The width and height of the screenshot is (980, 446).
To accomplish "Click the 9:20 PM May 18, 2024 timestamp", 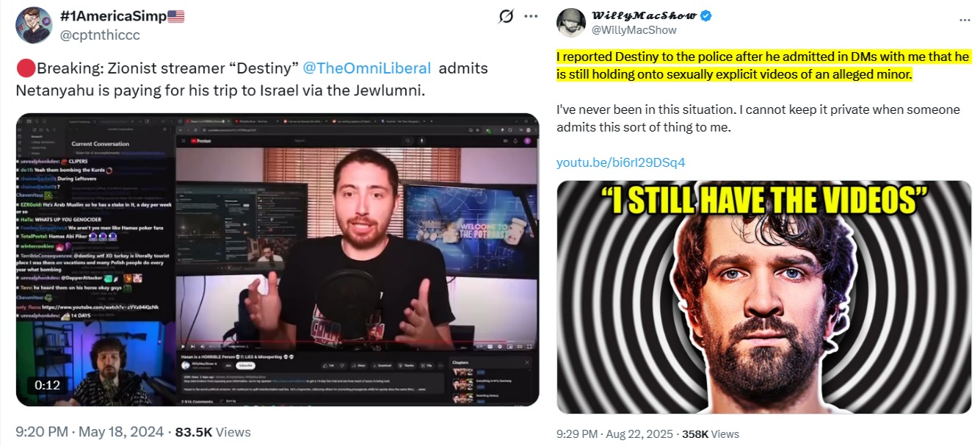I will [x=90, y=432].
